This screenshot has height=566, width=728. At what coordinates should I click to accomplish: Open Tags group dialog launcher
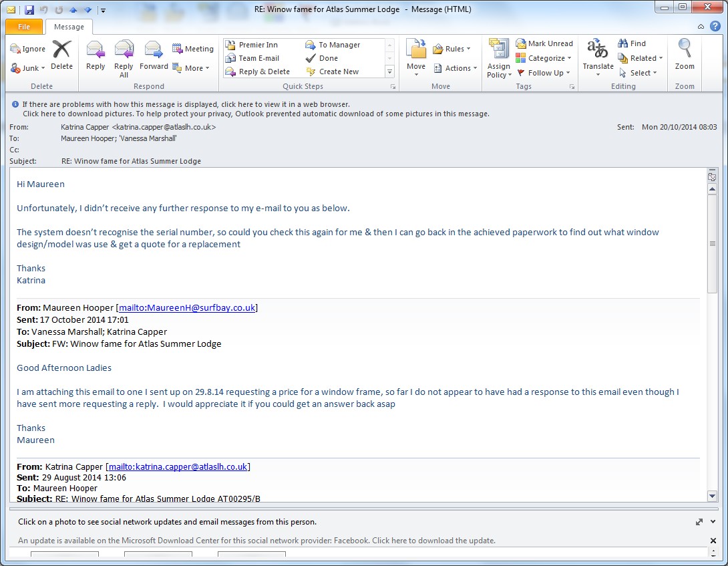[x=572, y=87]
